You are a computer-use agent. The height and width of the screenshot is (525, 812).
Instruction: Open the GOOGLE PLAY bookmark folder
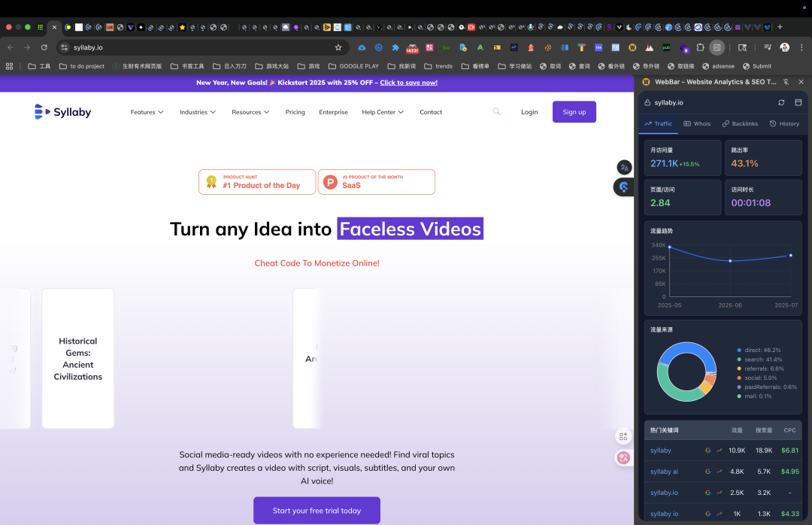point(353,66)
